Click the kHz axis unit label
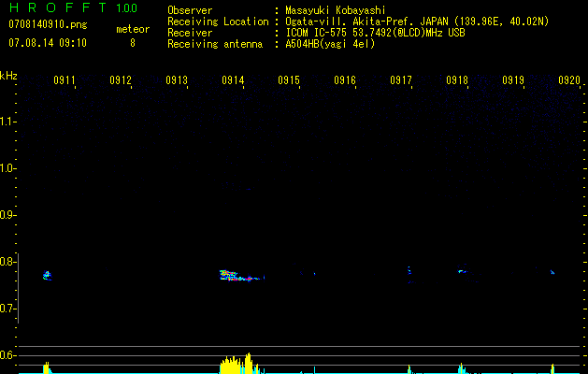Viewport: 588px width, 374px height. [8, 76]
